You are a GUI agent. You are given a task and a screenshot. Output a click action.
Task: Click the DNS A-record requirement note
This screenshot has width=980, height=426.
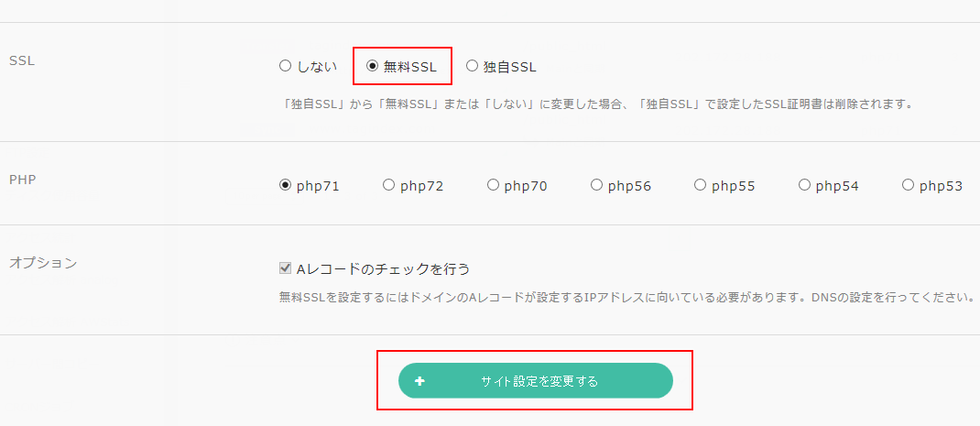(625, 297)
